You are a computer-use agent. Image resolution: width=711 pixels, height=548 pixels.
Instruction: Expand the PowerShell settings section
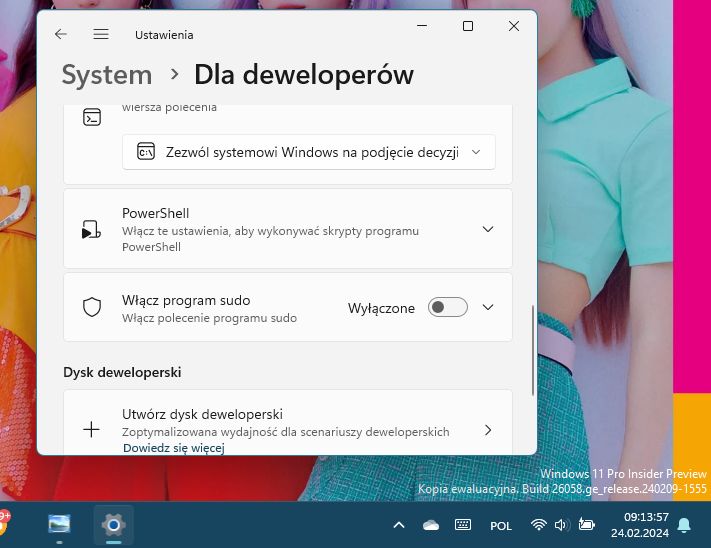pos(488,229)
